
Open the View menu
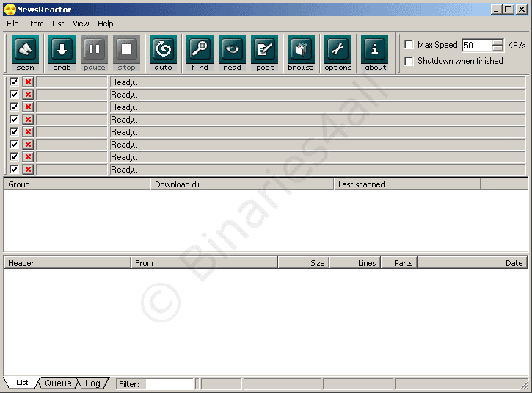[81, 24]
